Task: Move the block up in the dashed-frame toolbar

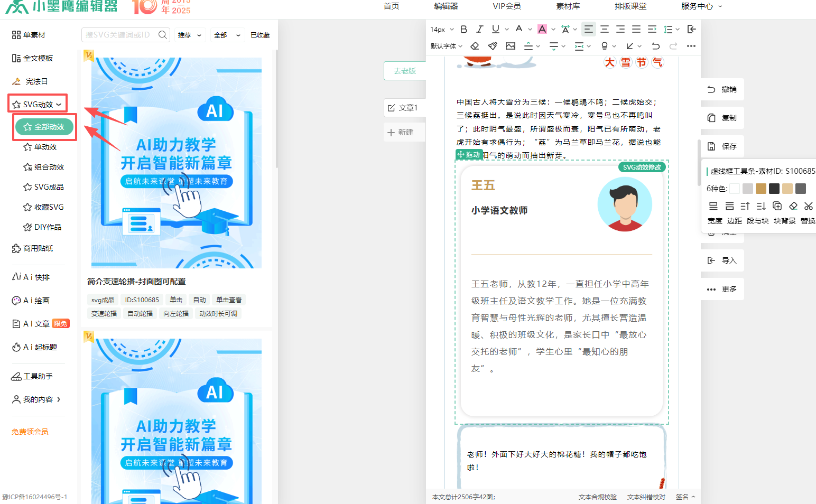Action: (745, 206)
